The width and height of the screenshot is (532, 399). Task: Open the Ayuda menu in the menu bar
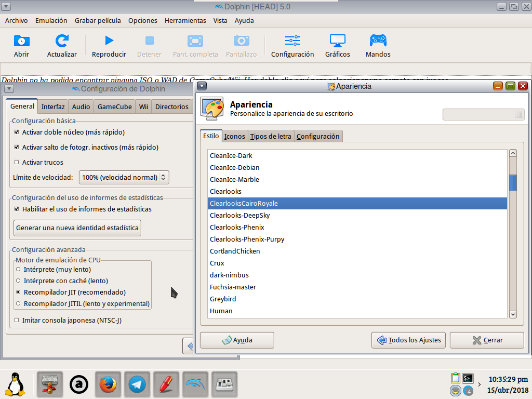click(x=244, y=21)
